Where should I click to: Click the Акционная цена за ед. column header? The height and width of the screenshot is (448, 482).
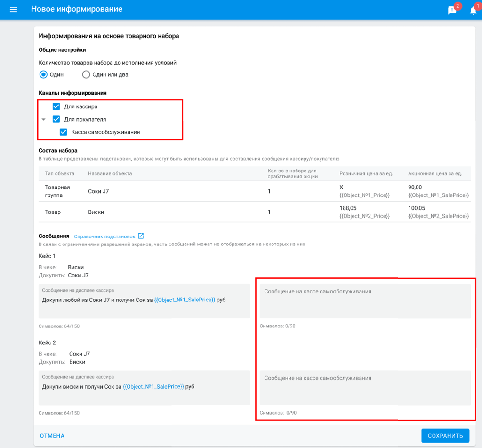click(435, 173)
